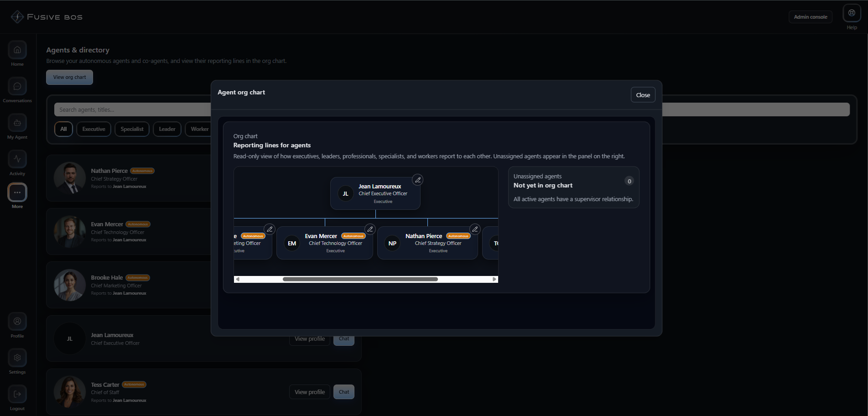Select the Evan Mercer org chart card

point(325,243)
